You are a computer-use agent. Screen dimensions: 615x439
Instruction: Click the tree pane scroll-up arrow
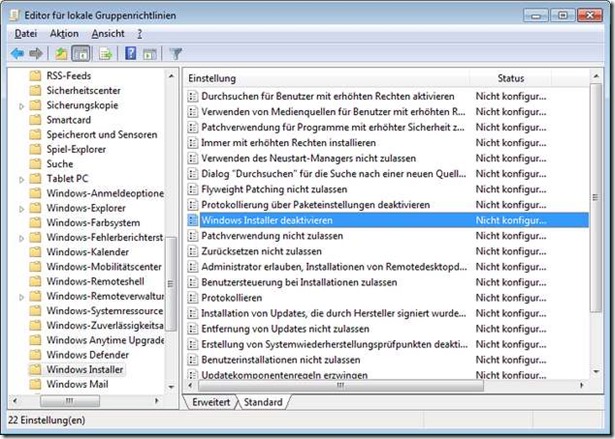point(171,76)
